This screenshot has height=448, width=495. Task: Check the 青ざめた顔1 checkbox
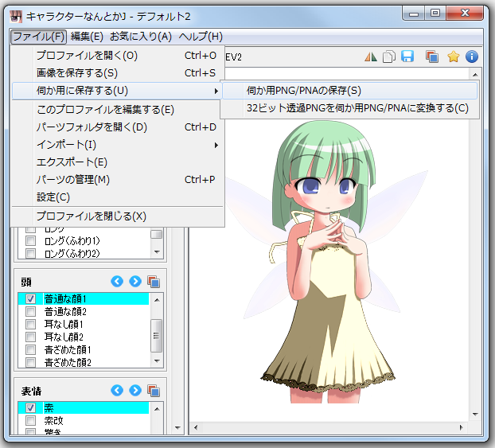pos(30,349)
